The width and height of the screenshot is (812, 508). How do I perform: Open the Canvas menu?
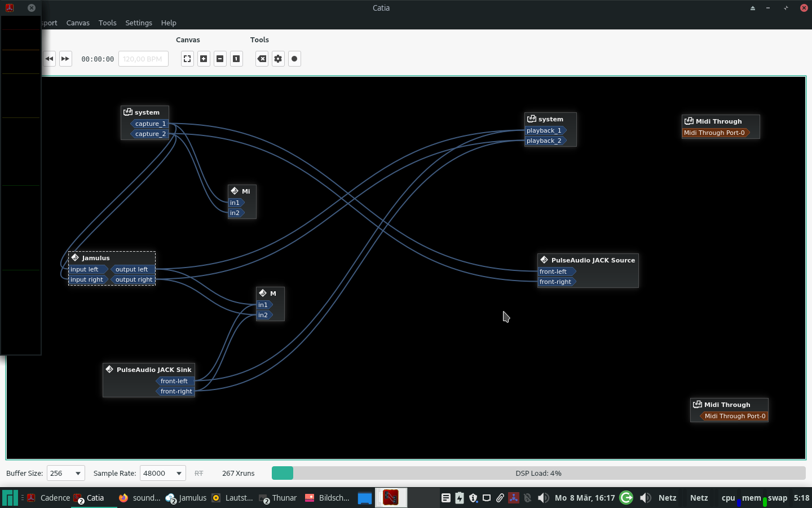[x=78, y=23]
